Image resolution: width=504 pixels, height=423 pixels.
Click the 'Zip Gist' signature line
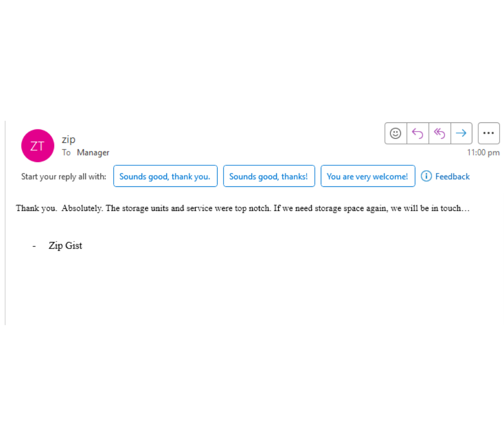[x=65, y=246]
